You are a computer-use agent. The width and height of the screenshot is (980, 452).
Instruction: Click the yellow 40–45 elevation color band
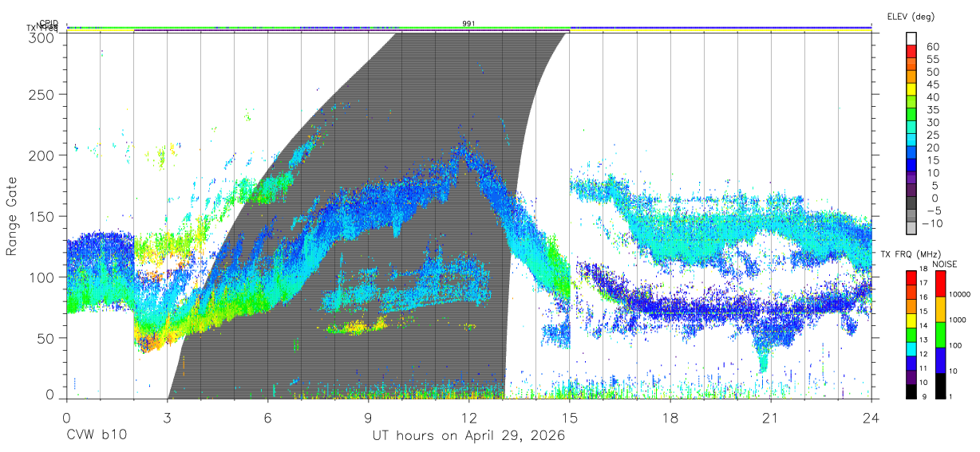pos(911,90)
